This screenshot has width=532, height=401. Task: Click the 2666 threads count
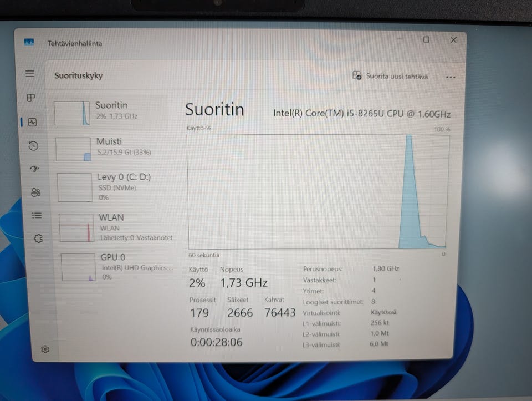pos(240,313)
